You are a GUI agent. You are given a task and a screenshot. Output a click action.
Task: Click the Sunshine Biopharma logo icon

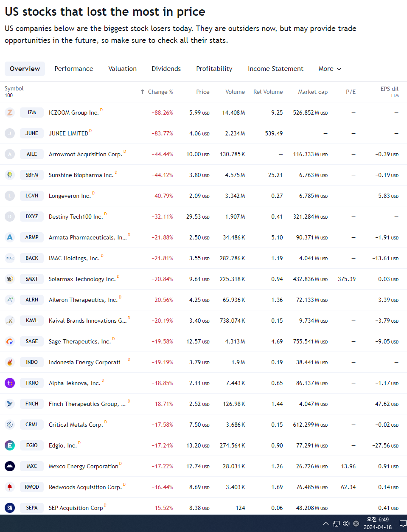(10, 175)
